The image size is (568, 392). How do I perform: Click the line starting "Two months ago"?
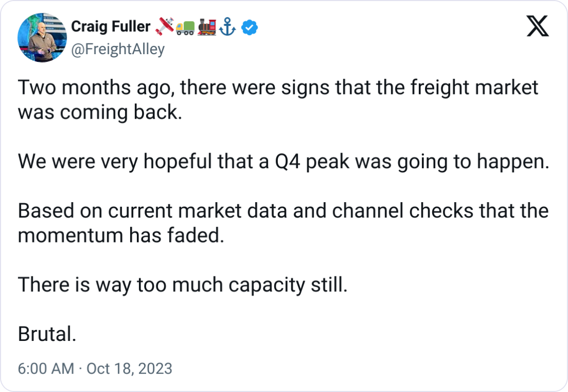(x=278, y=88)
